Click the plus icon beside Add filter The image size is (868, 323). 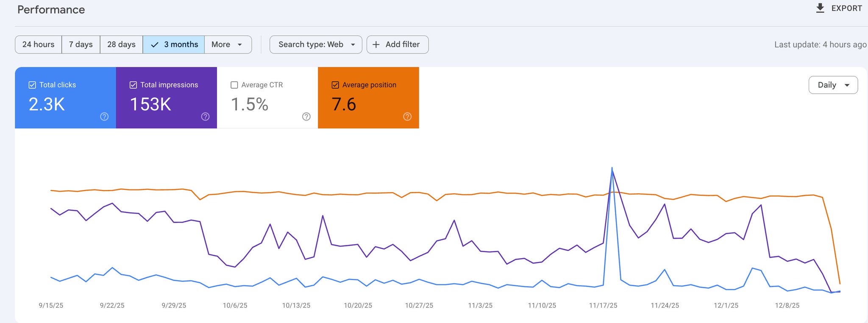pyautogui.click(x=376, y=45)
